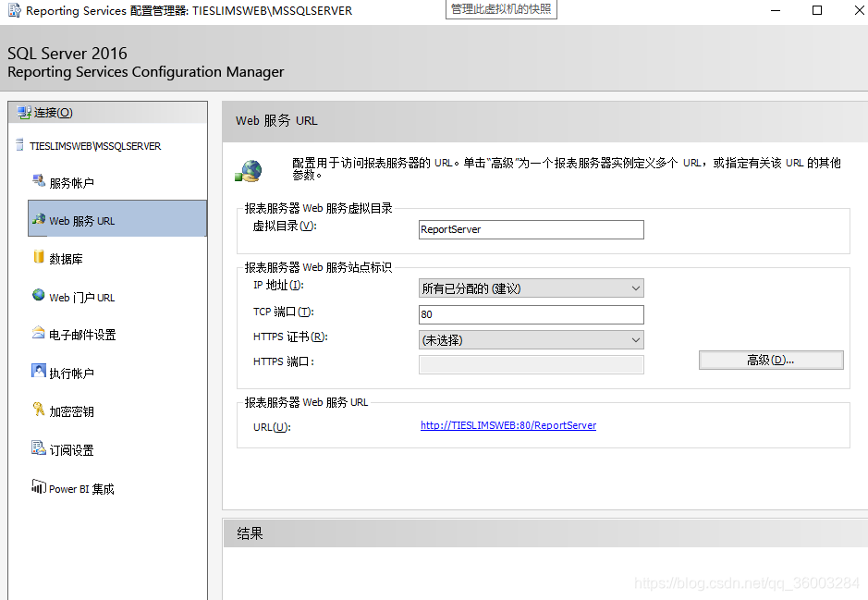Click the globe icon in Web 服务 URL description

tap(249, 171)
